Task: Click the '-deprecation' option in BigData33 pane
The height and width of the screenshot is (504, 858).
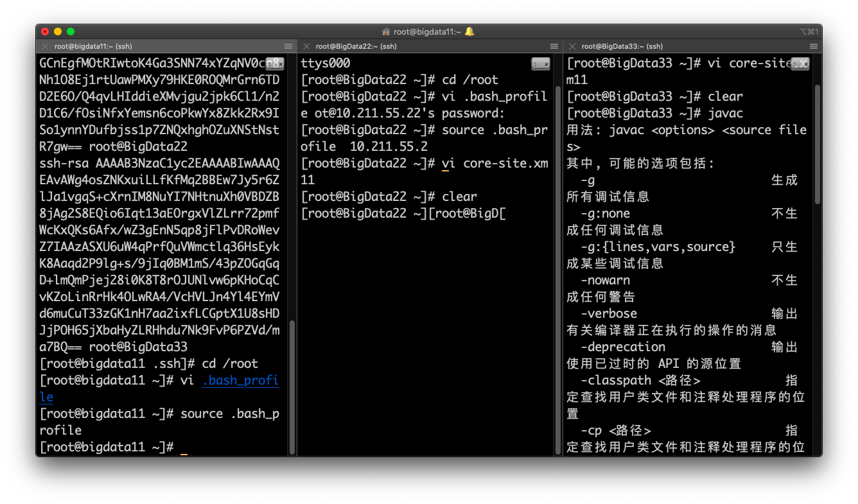Action: [x=623, y=347]
